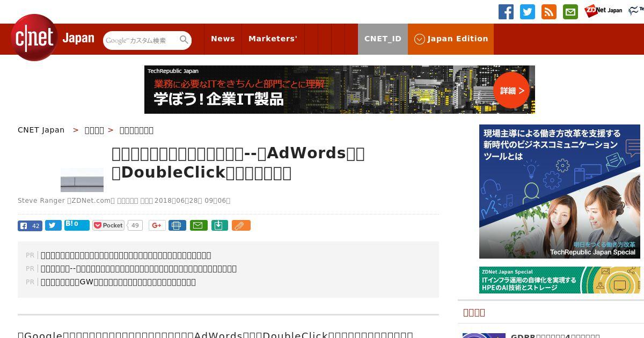
Task: Focus the Google custom search field
Action: click(141, 40)
